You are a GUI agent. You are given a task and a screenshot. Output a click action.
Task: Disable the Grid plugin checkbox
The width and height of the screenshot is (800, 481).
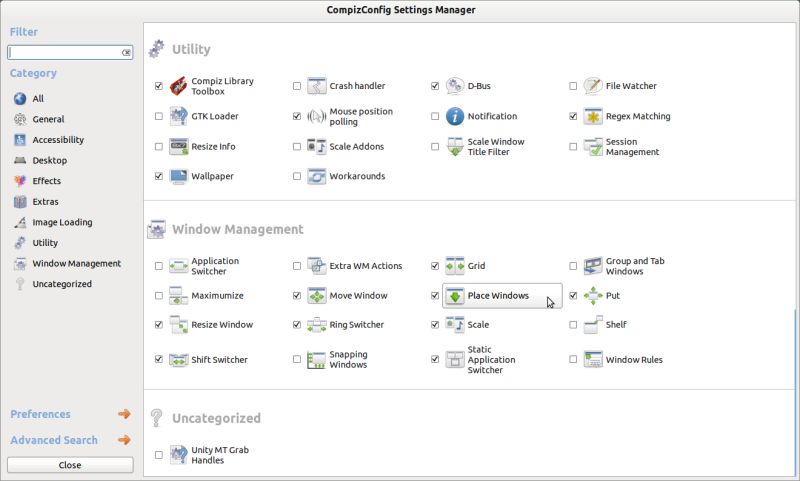pos(435,266)
